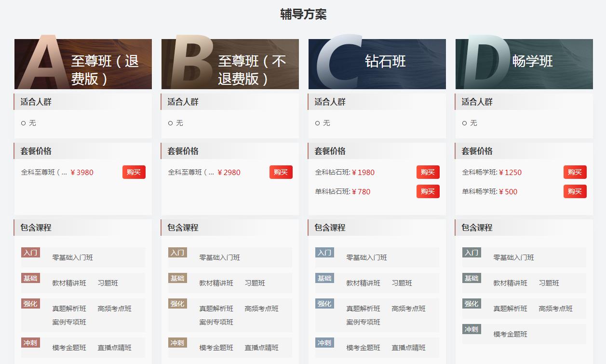Buy the 全科至尊班 ¥2980 package
The image size is (606, 364).
[281, 172]
